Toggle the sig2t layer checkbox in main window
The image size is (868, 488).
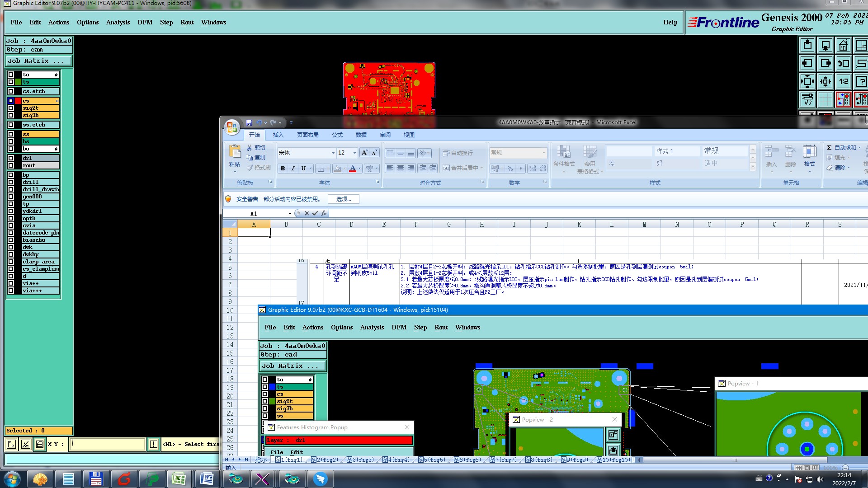click(x=11, y=108)
